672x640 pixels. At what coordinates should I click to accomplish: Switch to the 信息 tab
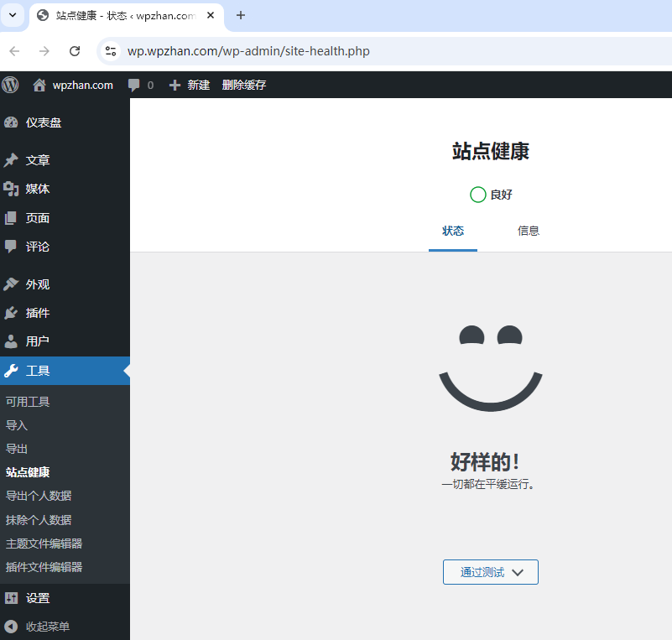pos(529,231)
